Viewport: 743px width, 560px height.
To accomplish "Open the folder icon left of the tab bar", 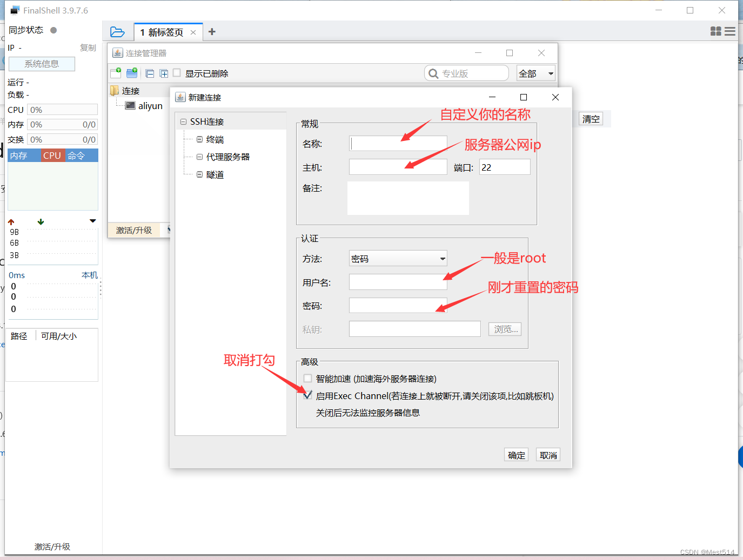I will coord(117,31).
